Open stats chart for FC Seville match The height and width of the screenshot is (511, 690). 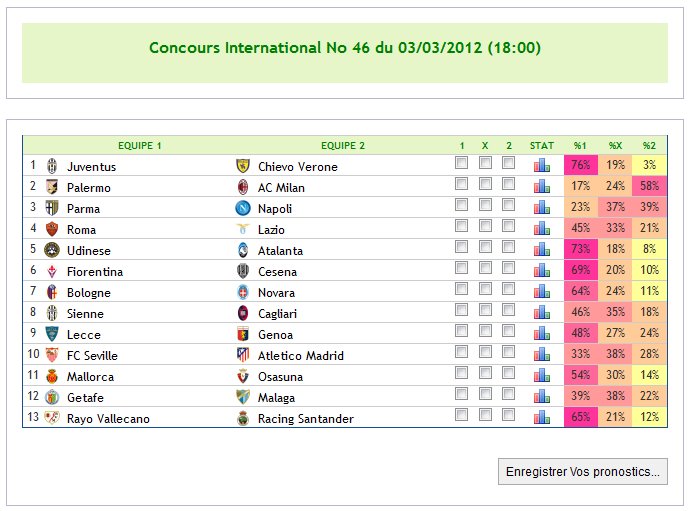click(x=541, y=354)
